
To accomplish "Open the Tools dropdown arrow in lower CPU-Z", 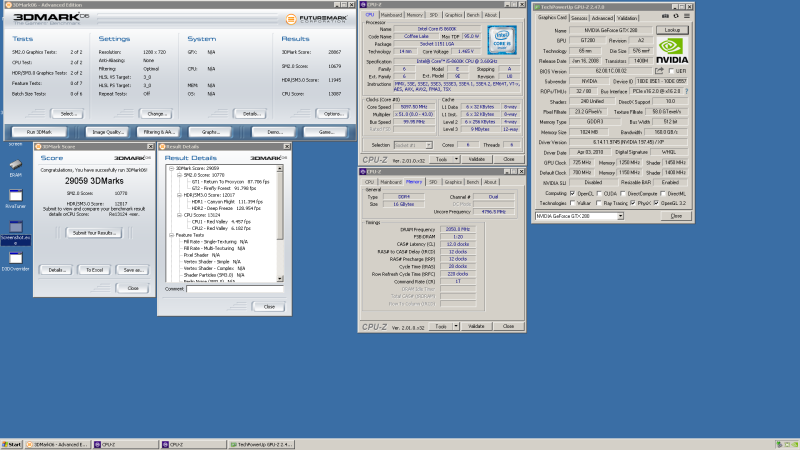I will (x=456, y=326).
